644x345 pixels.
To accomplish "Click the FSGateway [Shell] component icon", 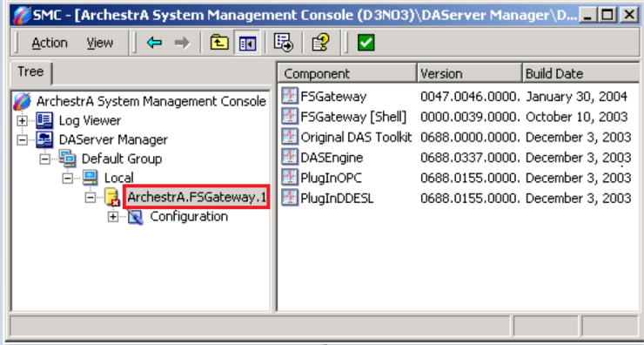I will tap(290, 117).
